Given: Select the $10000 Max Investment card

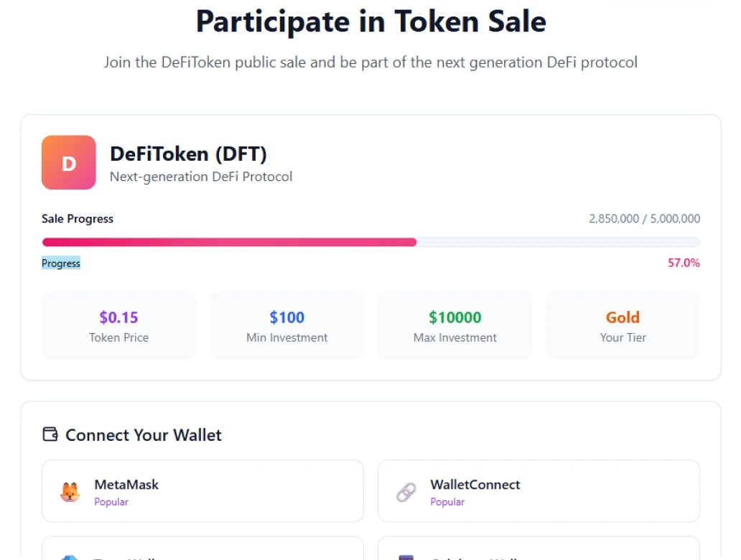Looking at the screenshot, I should pyautogui.click(x=455, y=325).
